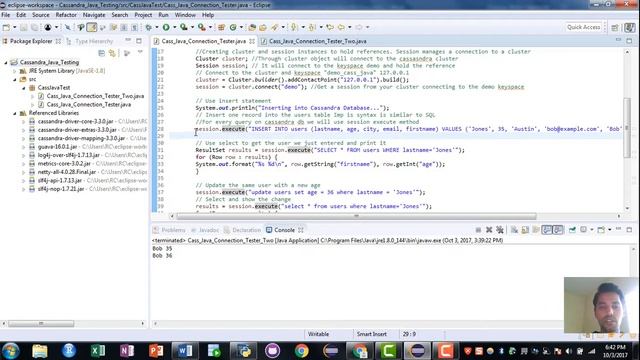Collapse the Cassandra_Java_Testing project node

[x=6, y=62]
